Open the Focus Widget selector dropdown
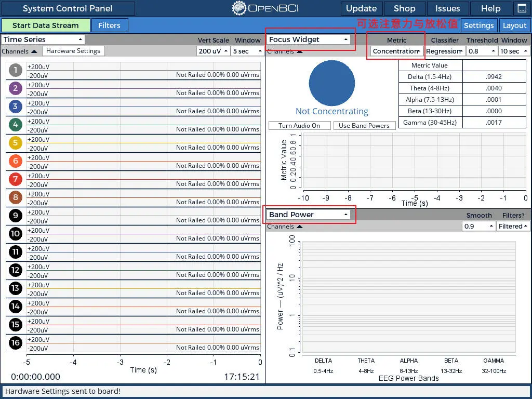The width and height of the screenshot is (532, 399). 309,39
